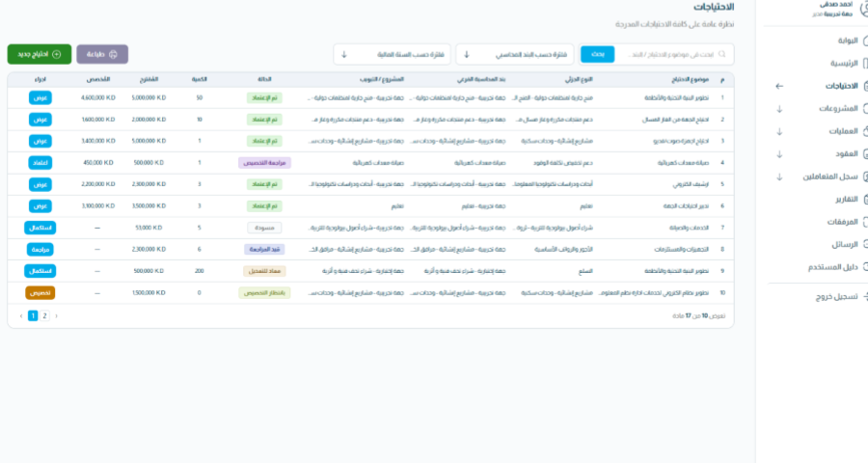Click the magnifier icon in the search field
The height and width of the screenshot is (463, 868).
[721, 54]
